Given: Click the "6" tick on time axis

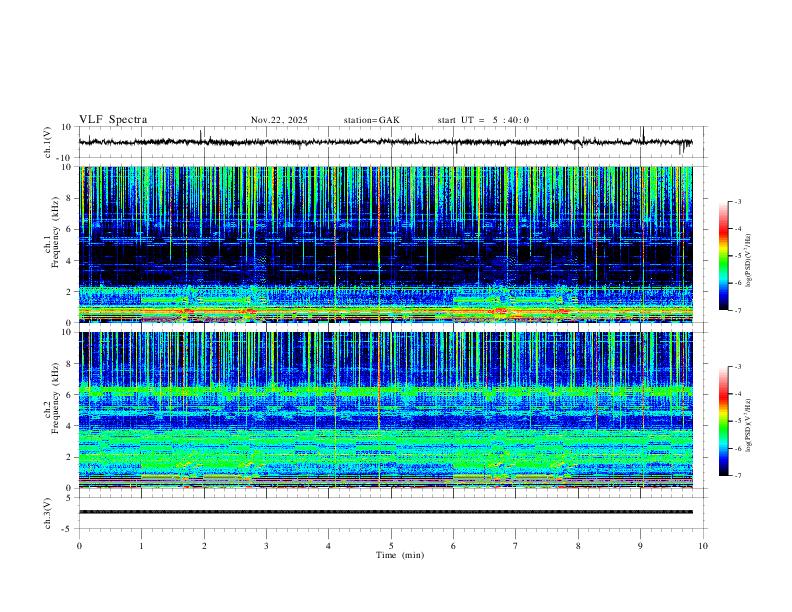Looking at the screenshot, I should pos(453,546).
